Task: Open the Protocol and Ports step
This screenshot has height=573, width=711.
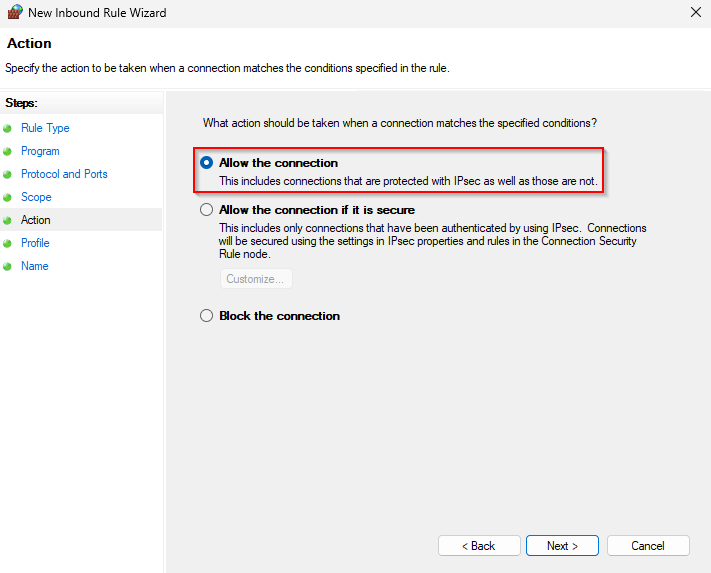Action: (64, 174)
